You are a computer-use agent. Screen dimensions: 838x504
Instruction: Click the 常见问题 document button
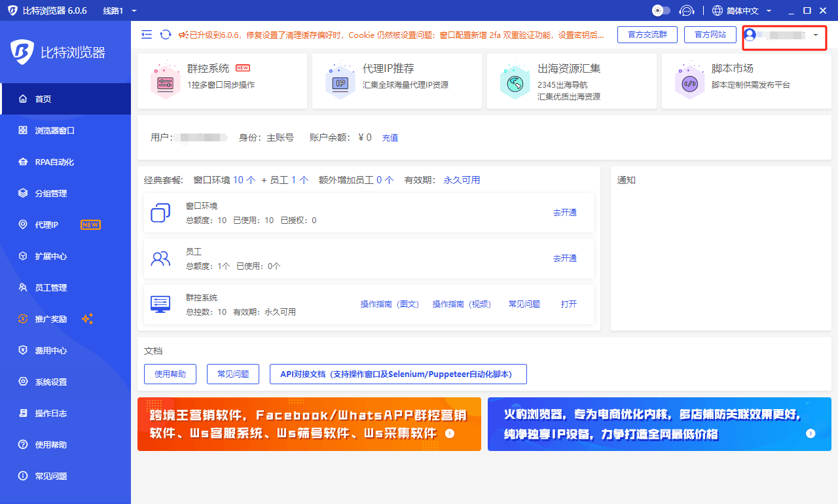233,374
